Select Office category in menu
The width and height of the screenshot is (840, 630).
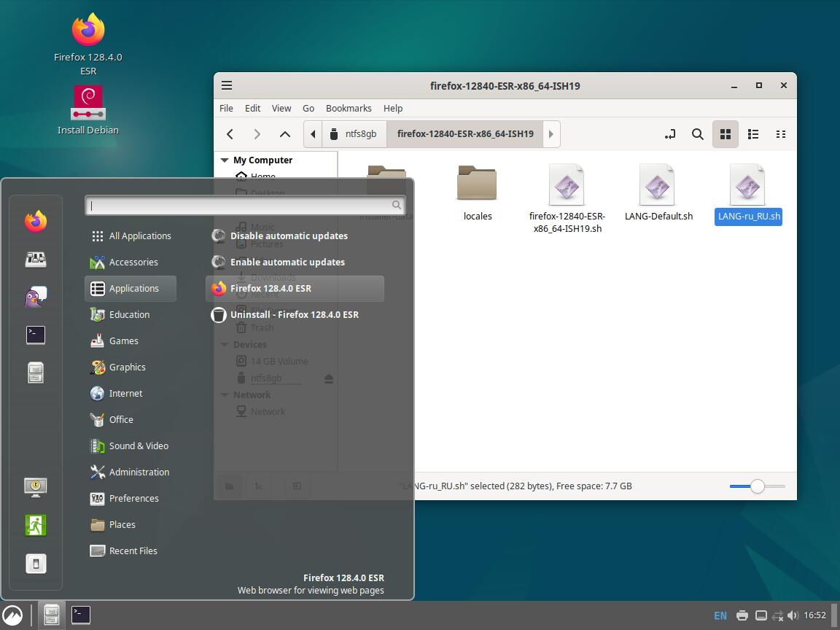pos(131,419)
